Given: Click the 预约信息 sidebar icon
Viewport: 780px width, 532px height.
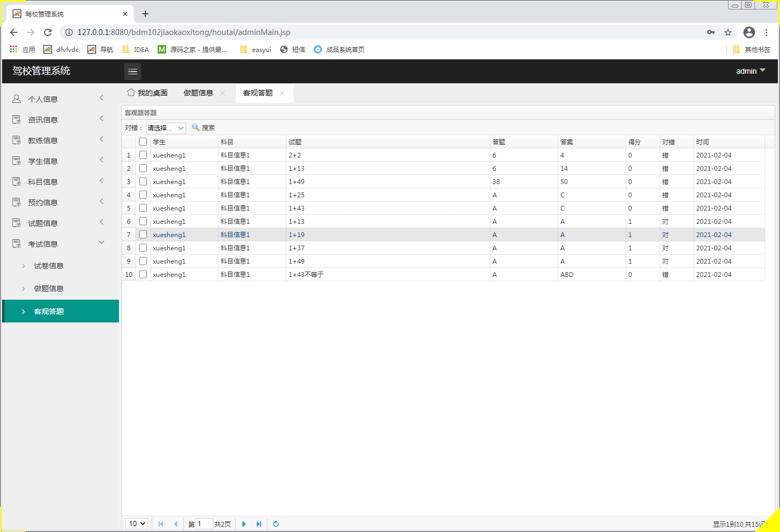Looking at the screenshot, I should (x=16, y=202).
